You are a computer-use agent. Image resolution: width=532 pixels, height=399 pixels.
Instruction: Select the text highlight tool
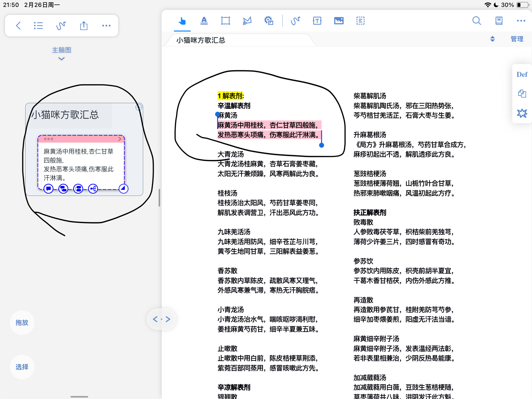(204, 21)
